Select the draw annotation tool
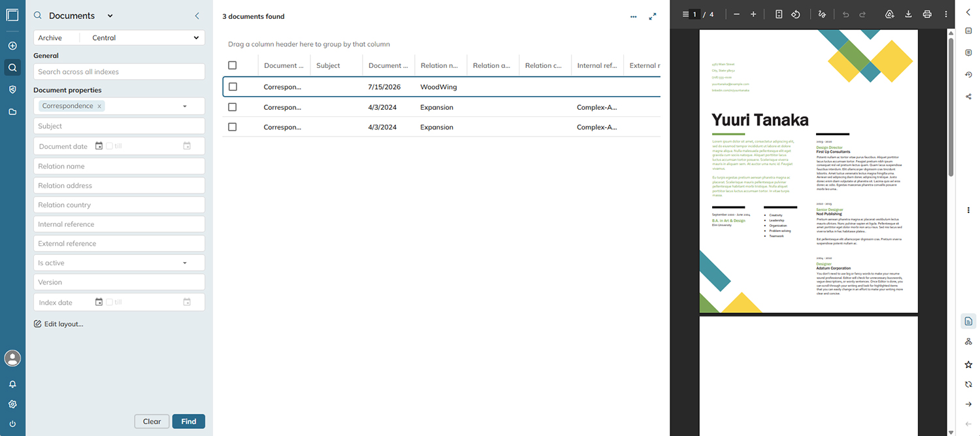Viewport: 980px width, 436px height. pyautogui.click(x=822, y=14)
